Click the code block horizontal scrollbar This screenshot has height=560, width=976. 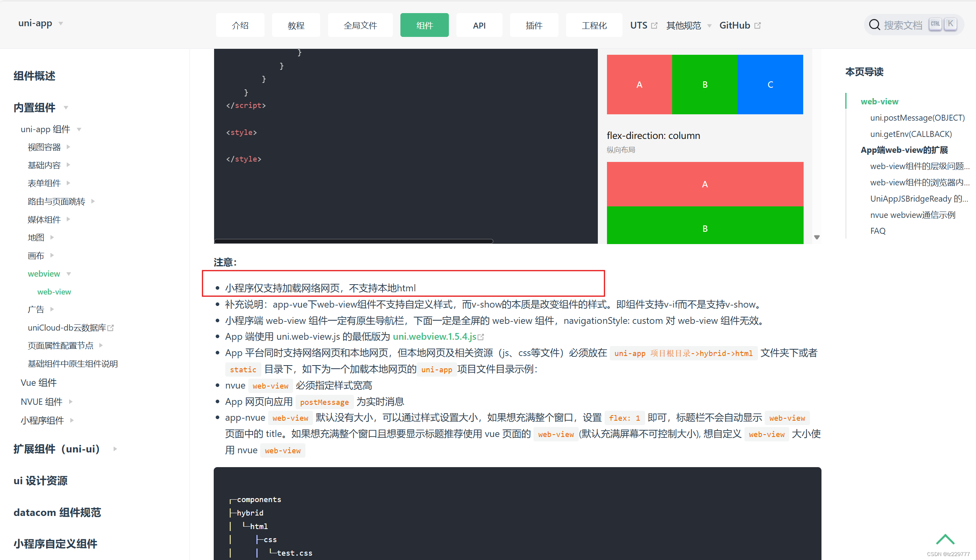pyautogui.click(x=354, y=241)
